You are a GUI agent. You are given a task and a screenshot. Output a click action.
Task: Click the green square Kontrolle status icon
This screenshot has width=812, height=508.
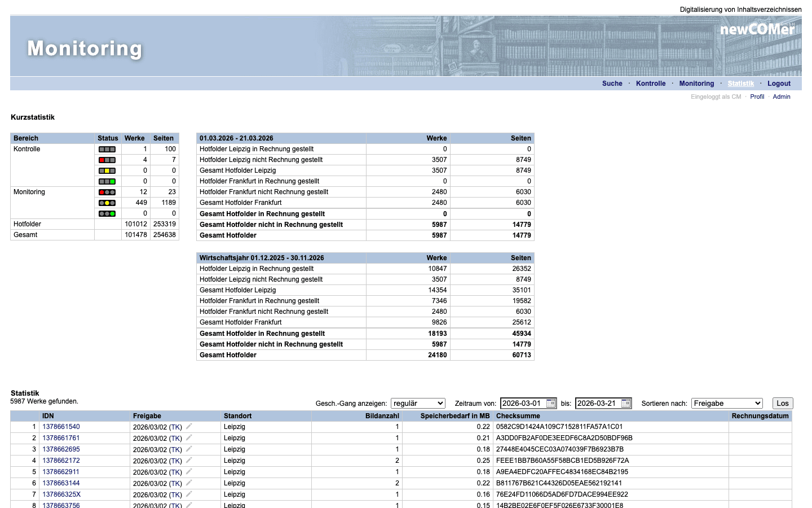click(107, 182)
